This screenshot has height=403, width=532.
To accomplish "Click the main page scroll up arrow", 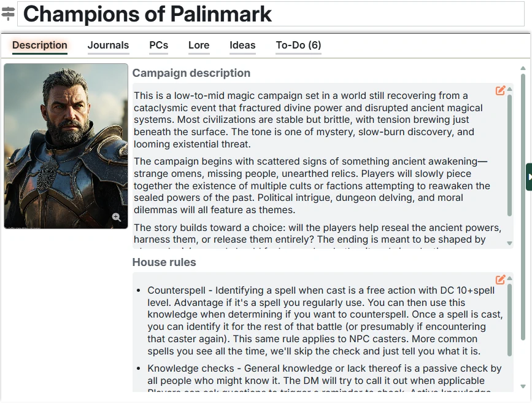I will click(x=523, y=68).
